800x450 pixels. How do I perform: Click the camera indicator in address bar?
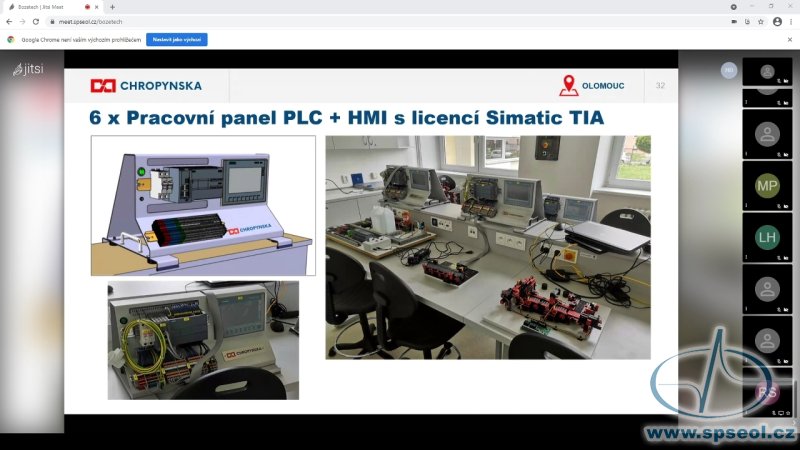[734, 22]
